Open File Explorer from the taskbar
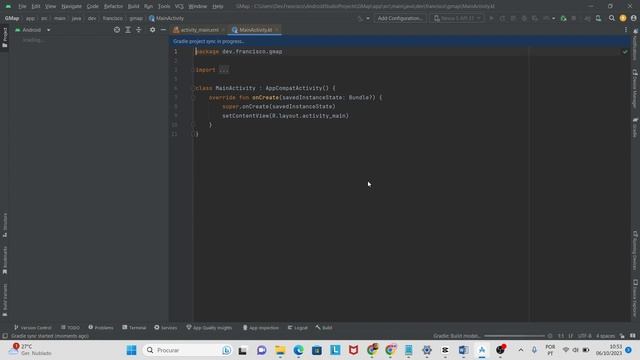Screen dimensions: 640x360 point(280,350)
